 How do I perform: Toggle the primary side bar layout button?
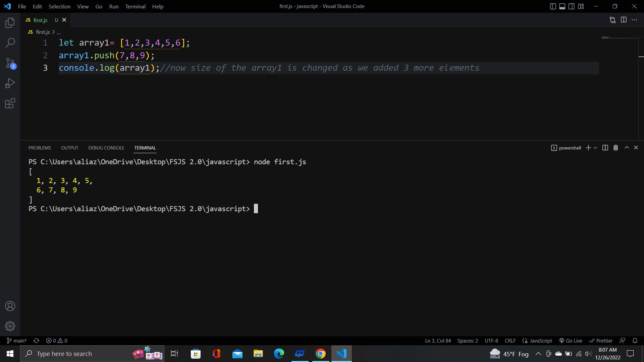click(553, 6)
